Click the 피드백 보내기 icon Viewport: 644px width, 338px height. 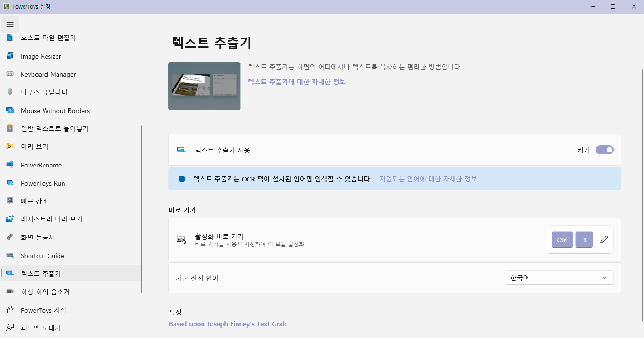coord(10,328)
